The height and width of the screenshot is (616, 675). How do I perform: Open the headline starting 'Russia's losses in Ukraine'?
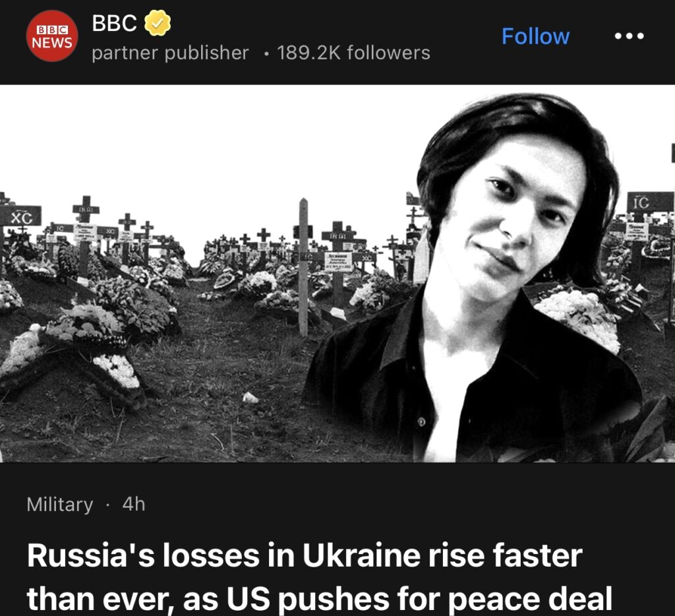click(x=305, y=557)
